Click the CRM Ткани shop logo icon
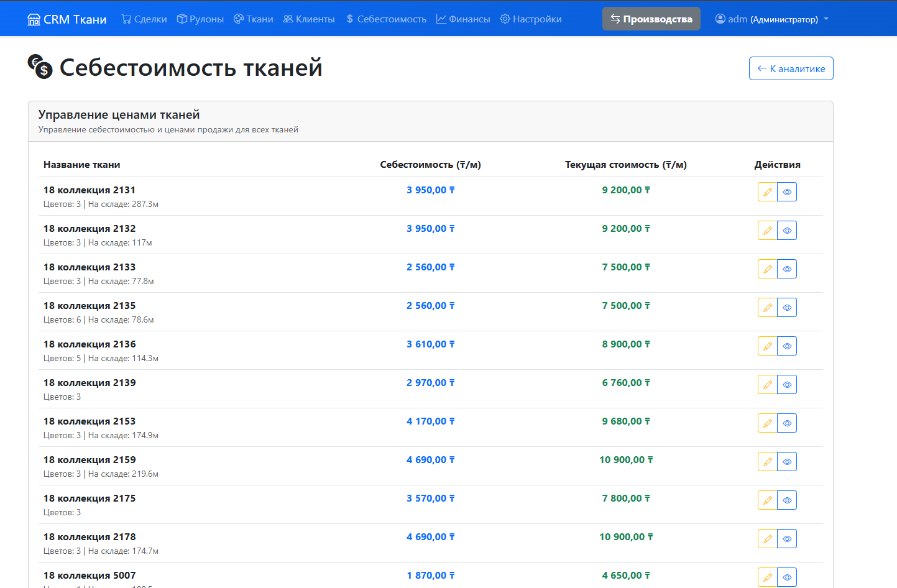This screenshot has height=588, width=897. click(34, 19)
